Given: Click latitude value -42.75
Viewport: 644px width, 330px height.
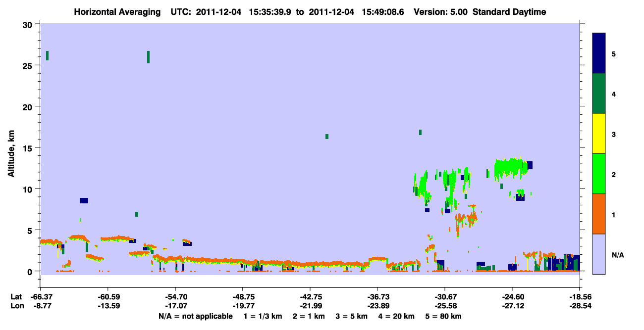Looking at the screenshot, I should point(310,296).
